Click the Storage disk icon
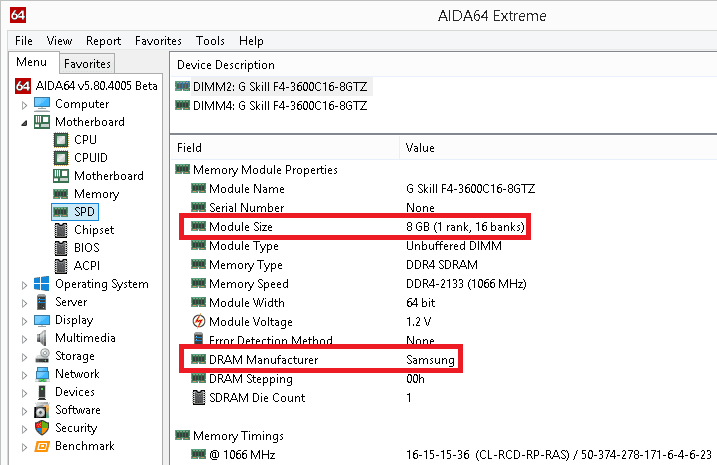 coord(43,356)
